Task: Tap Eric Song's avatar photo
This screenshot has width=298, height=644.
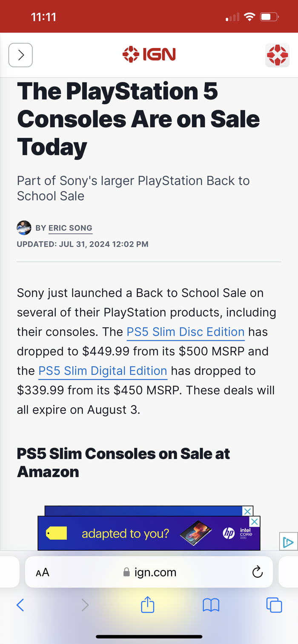Action: click(24, 228)
